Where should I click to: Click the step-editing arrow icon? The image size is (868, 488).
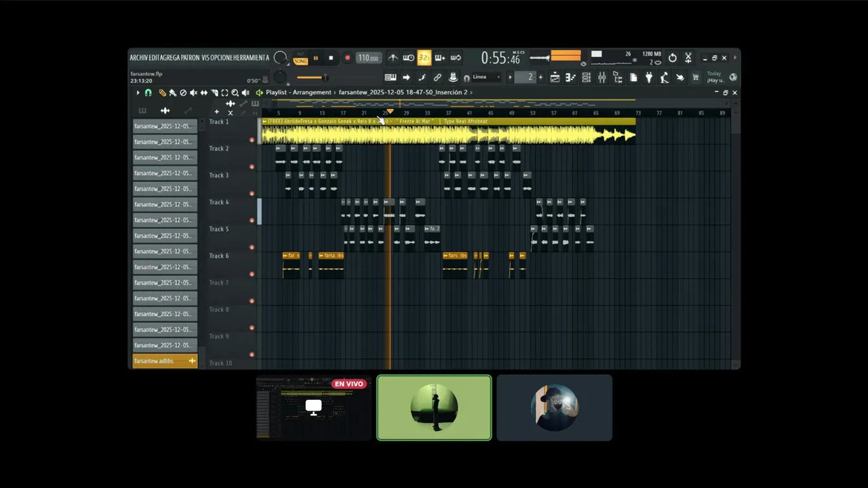tap(406, 77)
